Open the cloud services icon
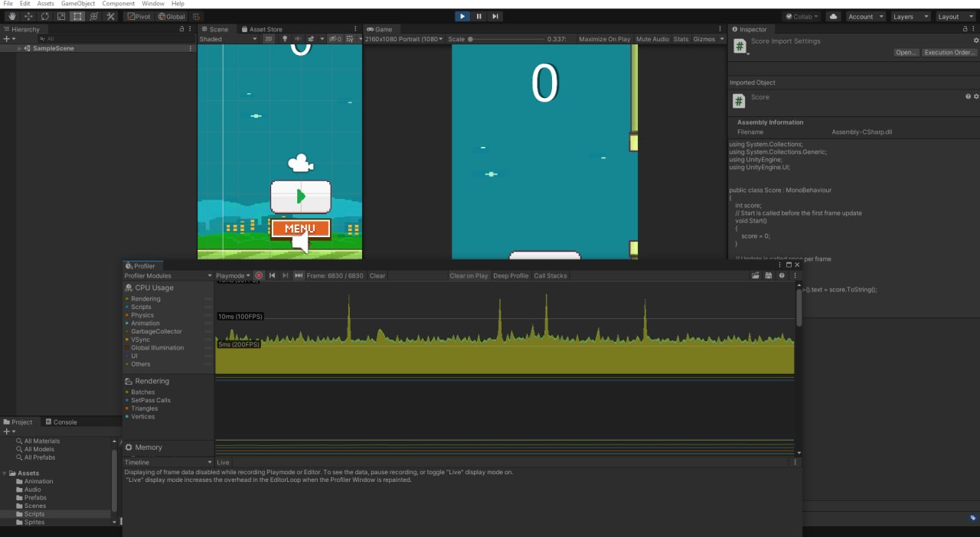This screenshot has width=980, height=537. pyautogui.click(x=833, y=16)
